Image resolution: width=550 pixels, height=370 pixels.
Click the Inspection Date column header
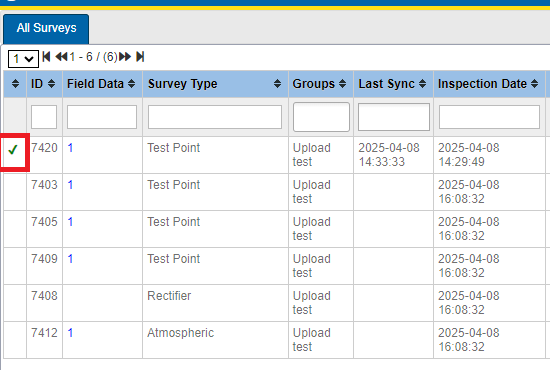[489, 84]
